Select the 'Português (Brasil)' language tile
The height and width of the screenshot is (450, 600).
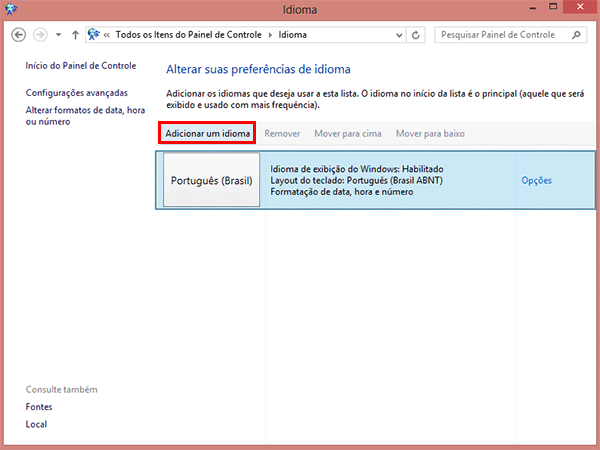click(x=211, y=180)
